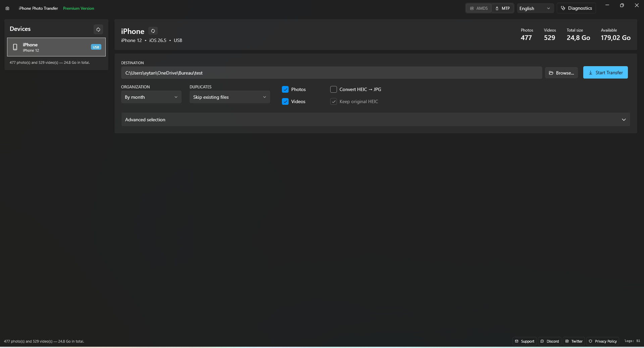Viewport: 644px width, 348px height.
Task: Click the destination path field
Action: tap(332, 73)
